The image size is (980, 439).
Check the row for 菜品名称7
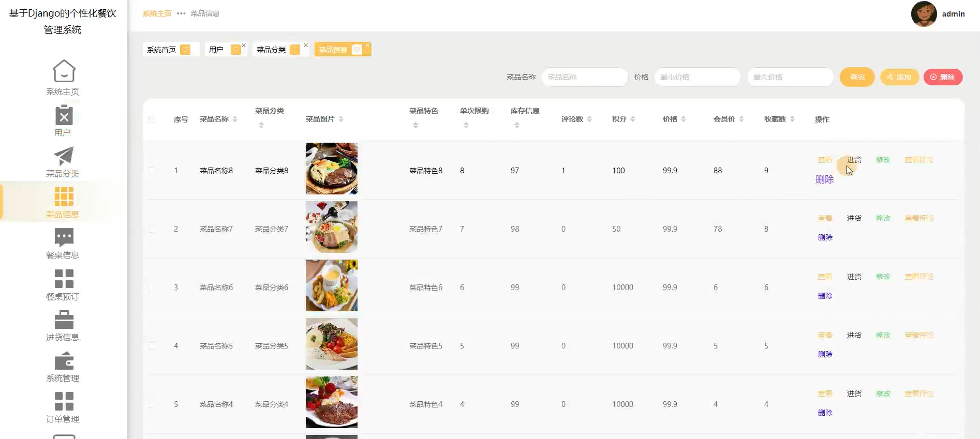coord(152,229)
